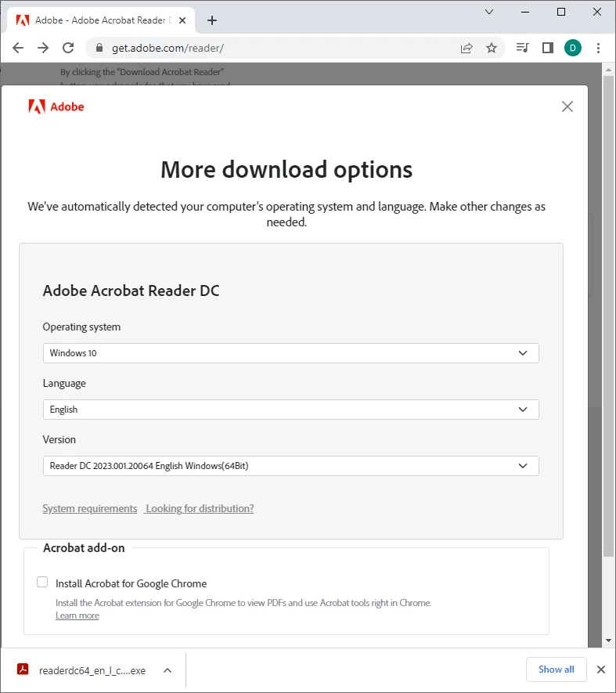Viewport: 616px width, 693px height.
Task: Click the vertical scrollbar thumb
Action: [x=608, y=316]
